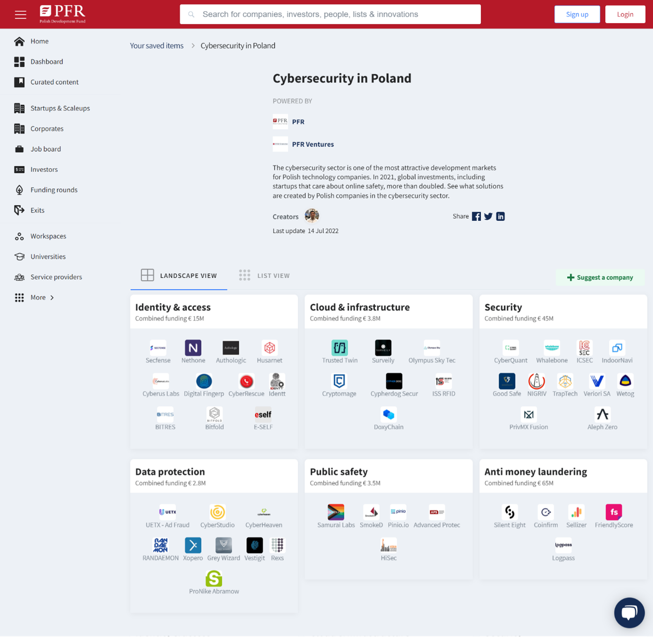Select the Landscape View tab
The width and height of the screenshot is (653, 644).
(x=179, y=276)
